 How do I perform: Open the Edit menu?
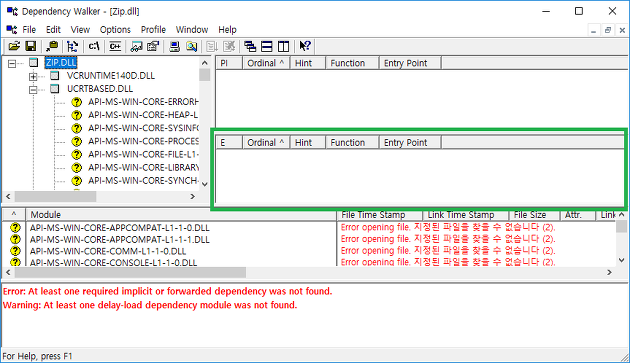click(53, 30)
